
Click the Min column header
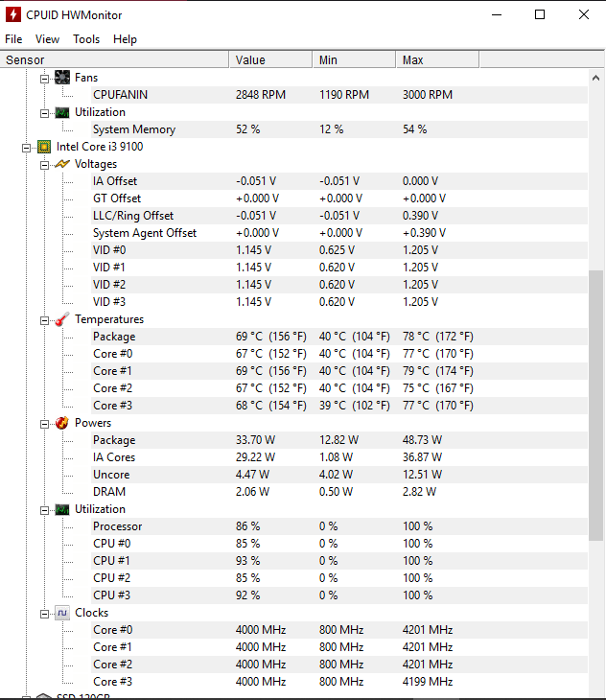[355, 59]
